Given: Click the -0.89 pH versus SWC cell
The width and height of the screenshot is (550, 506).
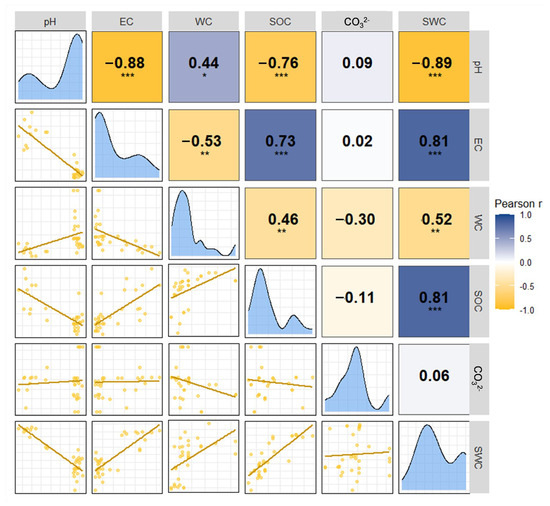Looking at the screenshot, I should (434, 67).
